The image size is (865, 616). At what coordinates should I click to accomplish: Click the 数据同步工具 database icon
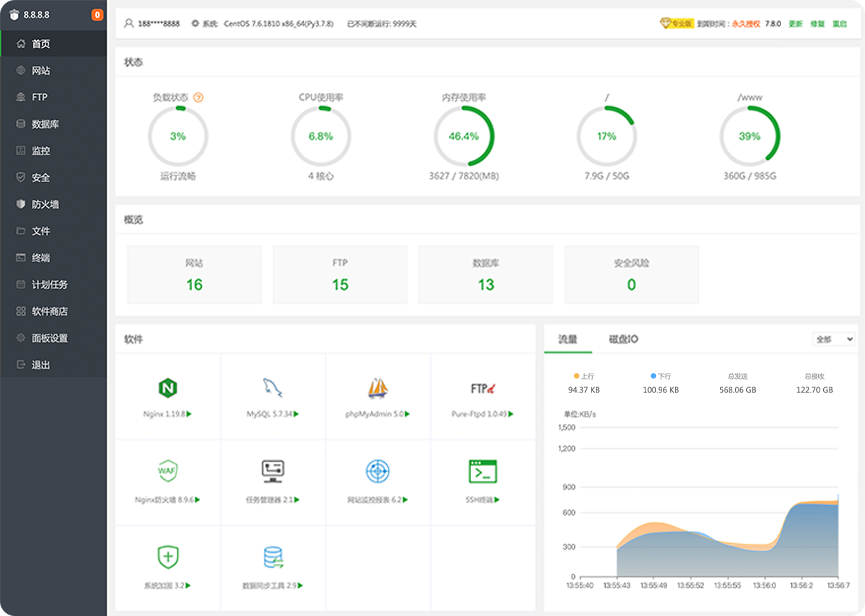point(272,557)
